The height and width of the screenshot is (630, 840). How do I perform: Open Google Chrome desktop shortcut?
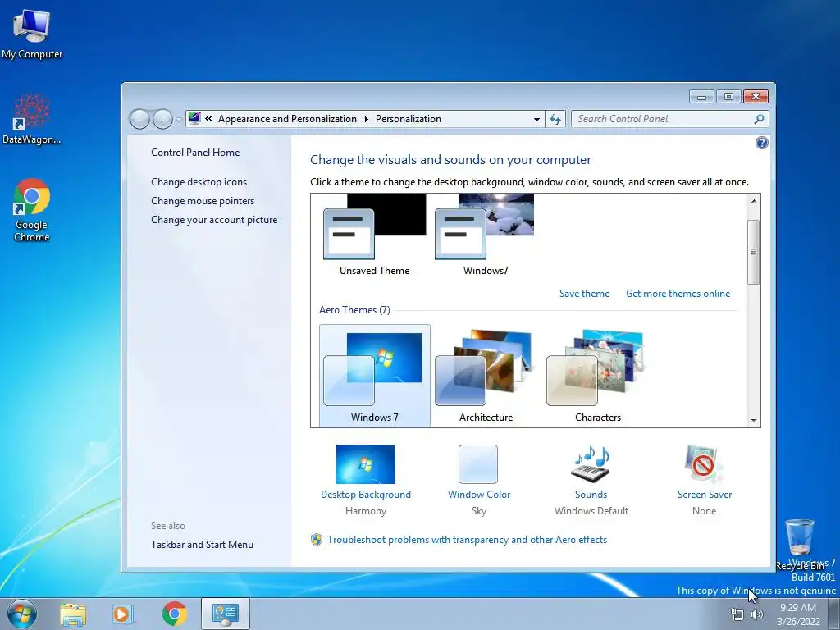(x=32, y=210)
